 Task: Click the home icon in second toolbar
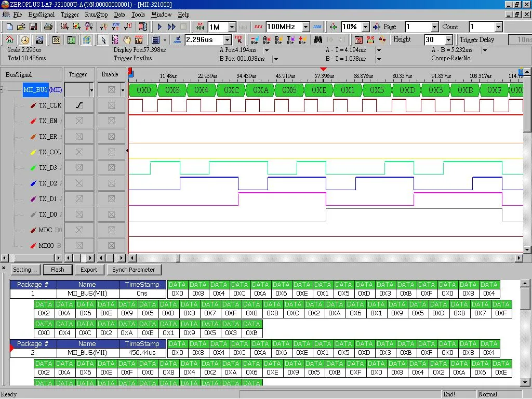pyautogui.click(x=9, y=39)
